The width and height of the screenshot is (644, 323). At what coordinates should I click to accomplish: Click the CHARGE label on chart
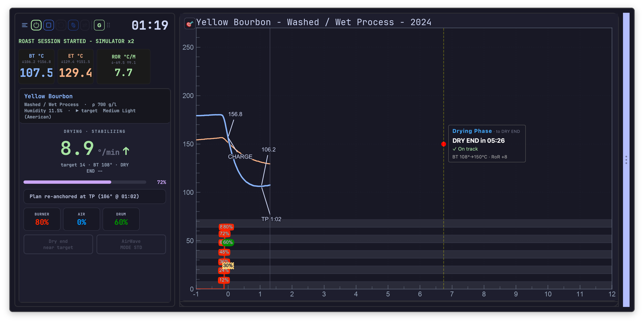(240, 157)
